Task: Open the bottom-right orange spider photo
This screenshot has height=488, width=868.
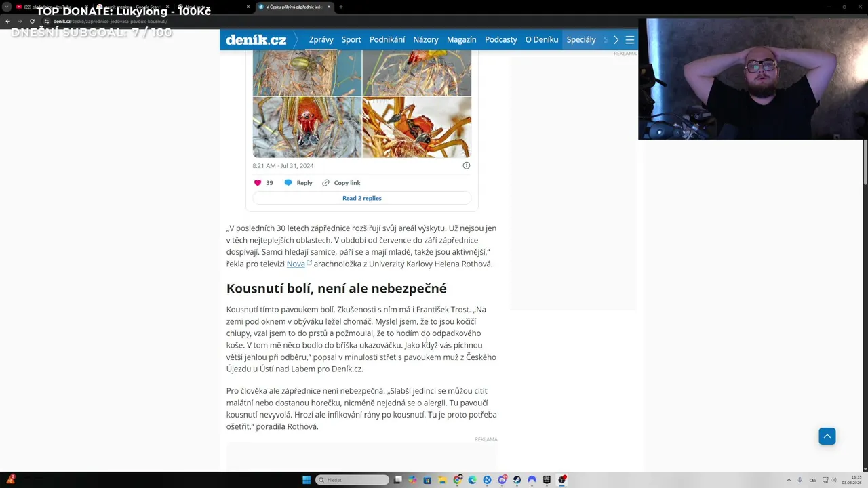Action: (x=417, y=127)
